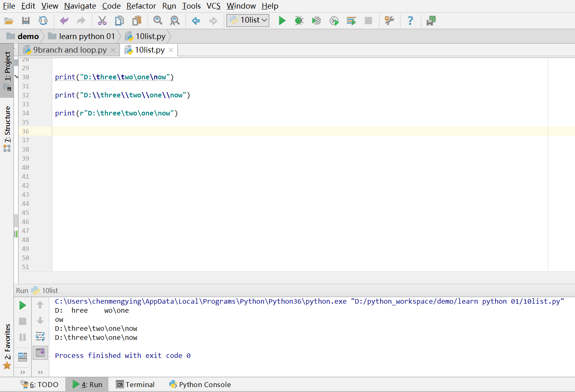Collapse code fold arrow near line 30
The image size is (575, 392).
pyautogui.click(x=16, y=77)
